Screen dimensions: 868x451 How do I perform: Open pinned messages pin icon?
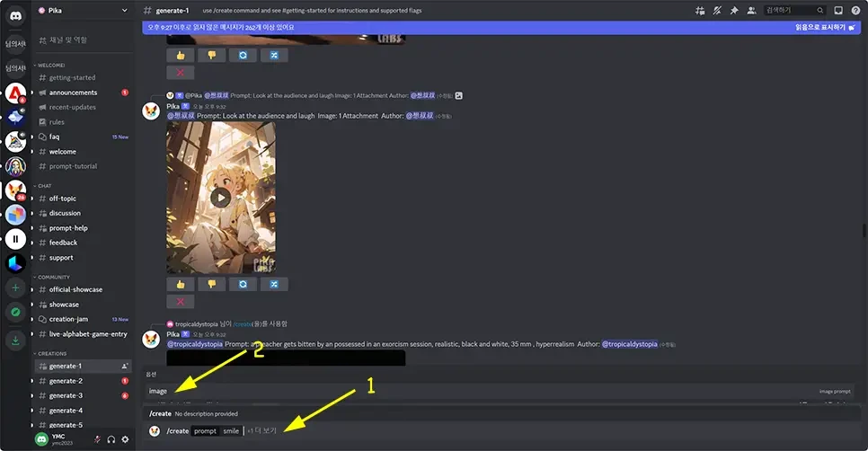[734, 10]
